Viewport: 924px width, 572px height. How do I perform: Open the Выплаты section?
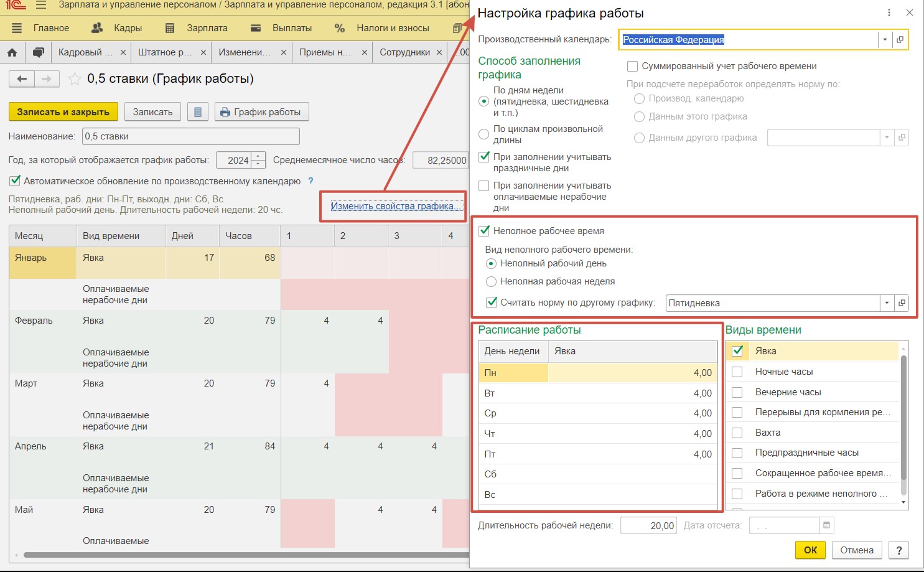(x=281, y=28)
